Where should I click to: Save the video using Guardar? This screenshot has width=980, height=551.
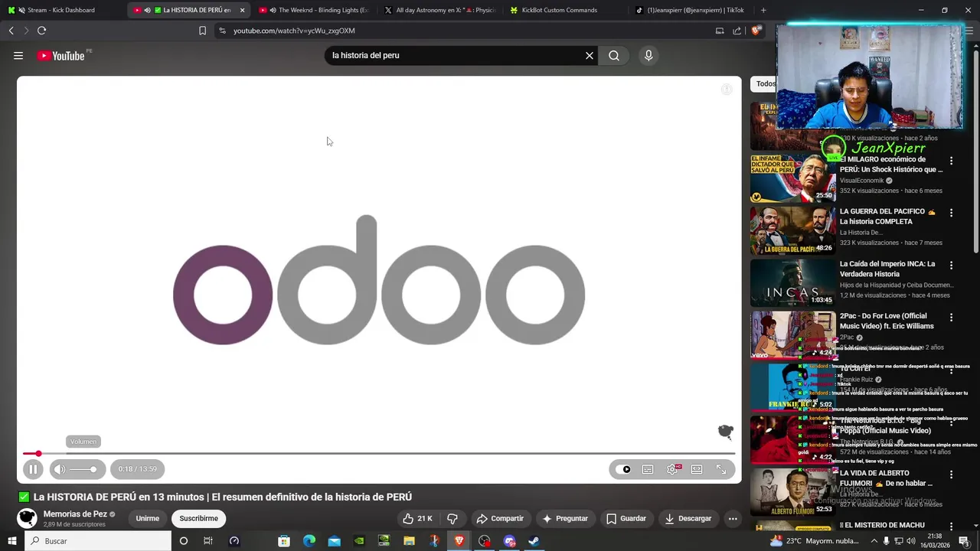[x=626, y=519]
